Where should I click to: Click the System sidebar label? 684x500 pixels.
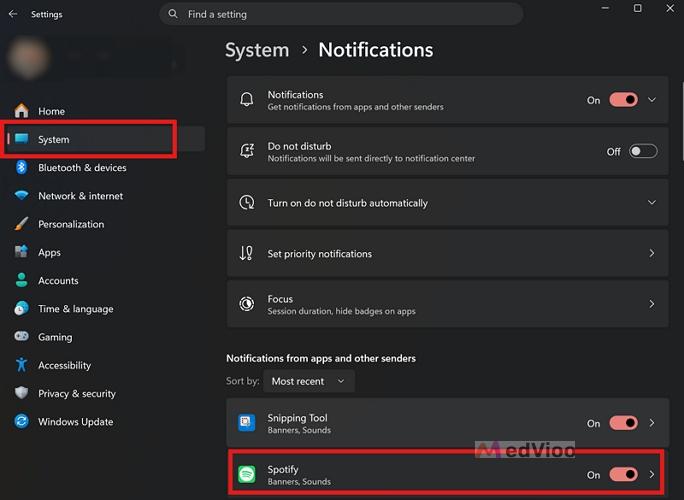point(53,139)
